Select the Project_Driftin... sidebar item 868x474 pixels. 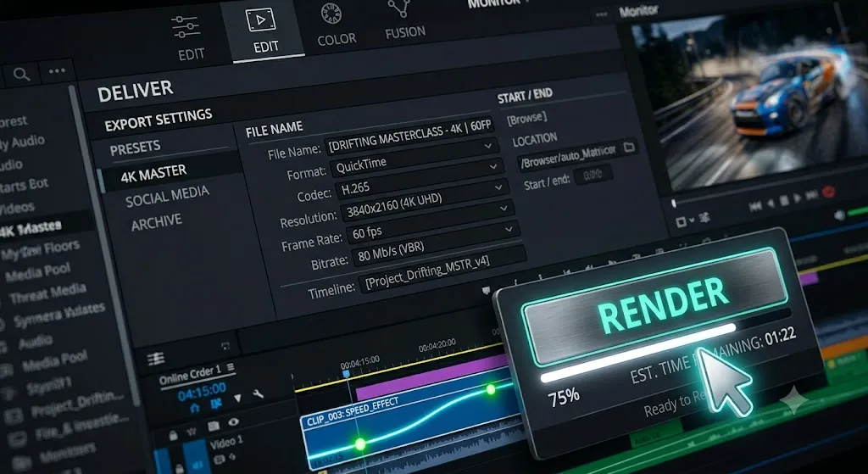[77, 404]
